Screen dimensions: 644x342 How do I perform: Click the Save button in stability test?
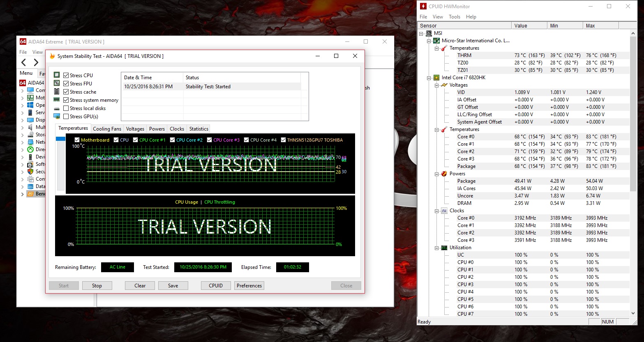click(x=173, y=286)
